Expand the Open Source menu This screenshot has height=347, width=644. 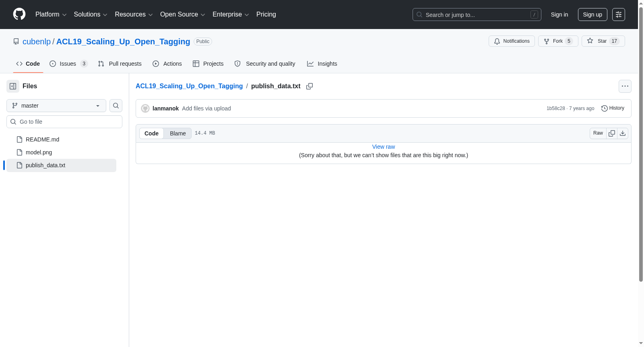point(182,15)
